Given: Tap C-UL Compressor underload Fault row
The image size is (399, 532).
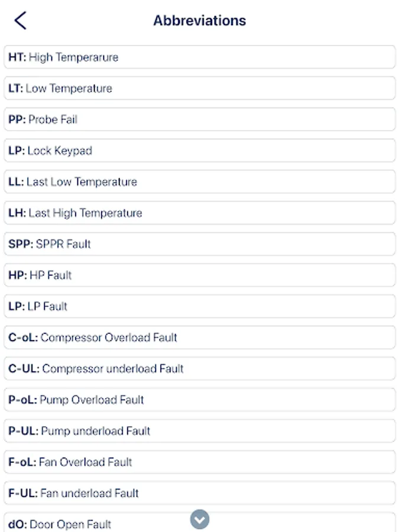Looking at the screenshot, I should [x=199, y=369].
